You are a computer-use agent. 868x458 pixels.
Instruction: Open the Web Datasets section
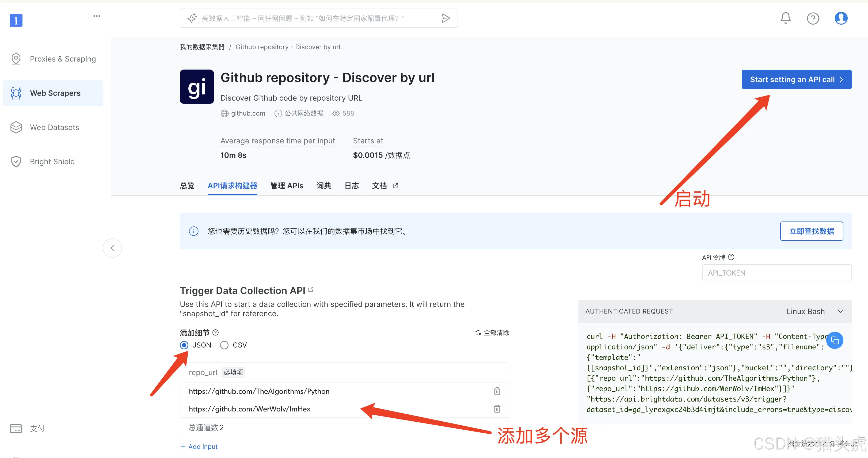54,127
